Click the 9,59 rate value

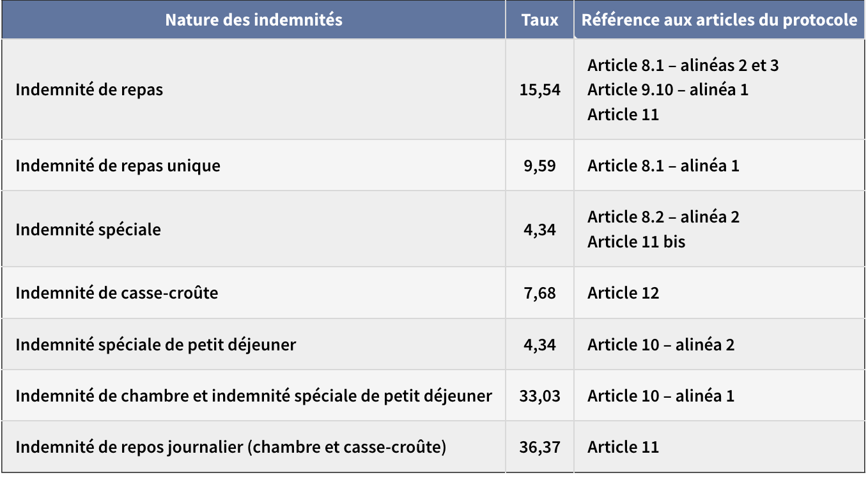pos(539,166)
